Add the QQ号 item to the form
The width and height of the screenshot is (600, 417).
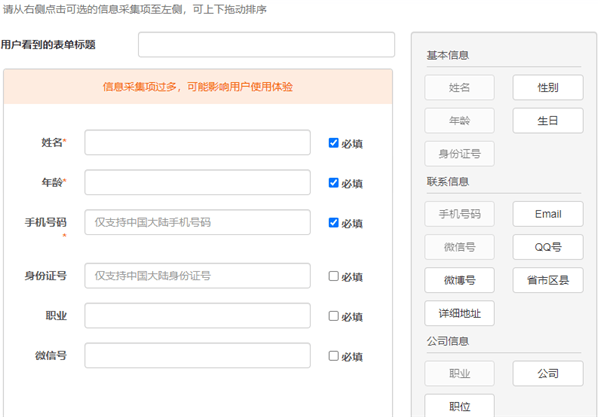[x=548, y=247]
